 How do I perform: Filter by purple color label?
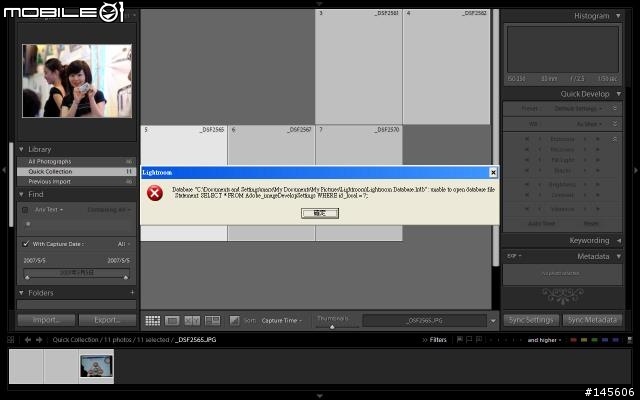click(616, 340)
